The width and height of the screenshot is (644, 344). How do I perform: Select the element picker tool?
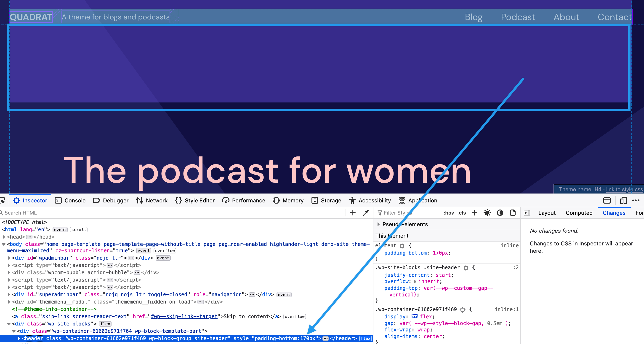[3, 200]
